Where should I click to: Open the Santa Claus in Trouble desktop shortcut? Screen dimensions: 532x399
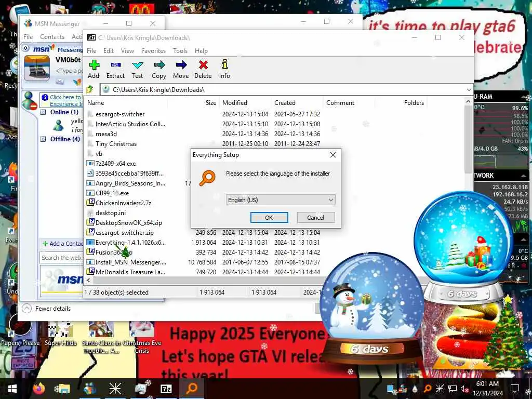click(x=101, y=338)
